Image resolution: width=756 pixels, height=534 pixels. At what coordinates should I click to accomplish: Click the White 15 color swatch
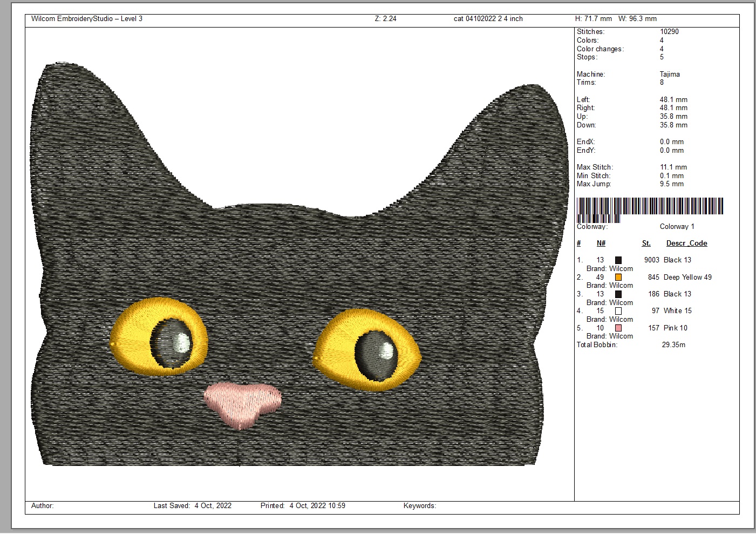[x=618, y=311]
